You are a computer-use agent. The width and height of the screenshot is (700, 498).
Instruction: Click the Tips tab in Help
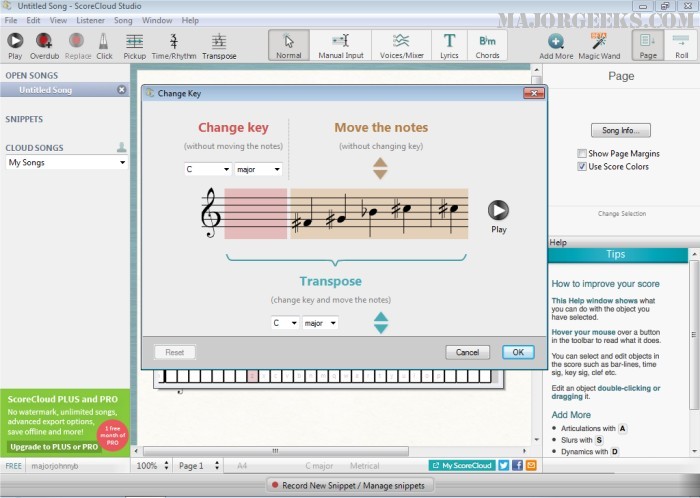tap(617, 254)
